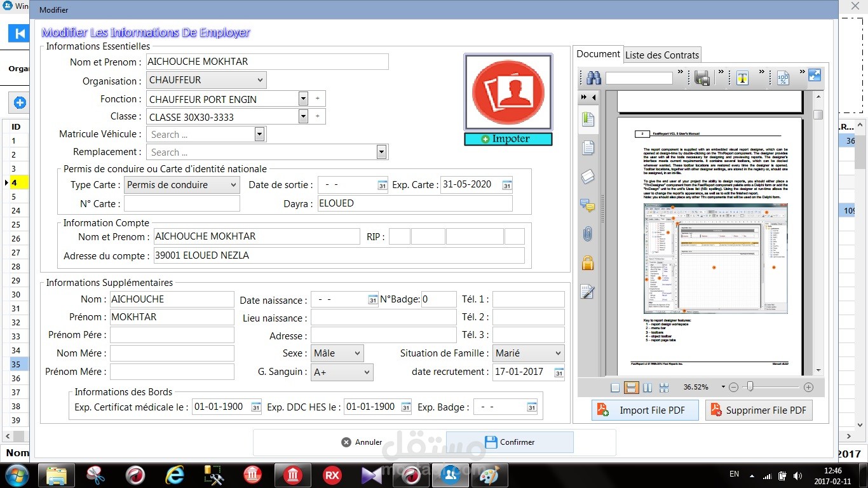
Task: Select single page layout icon
Action: (x=614, y=388)
